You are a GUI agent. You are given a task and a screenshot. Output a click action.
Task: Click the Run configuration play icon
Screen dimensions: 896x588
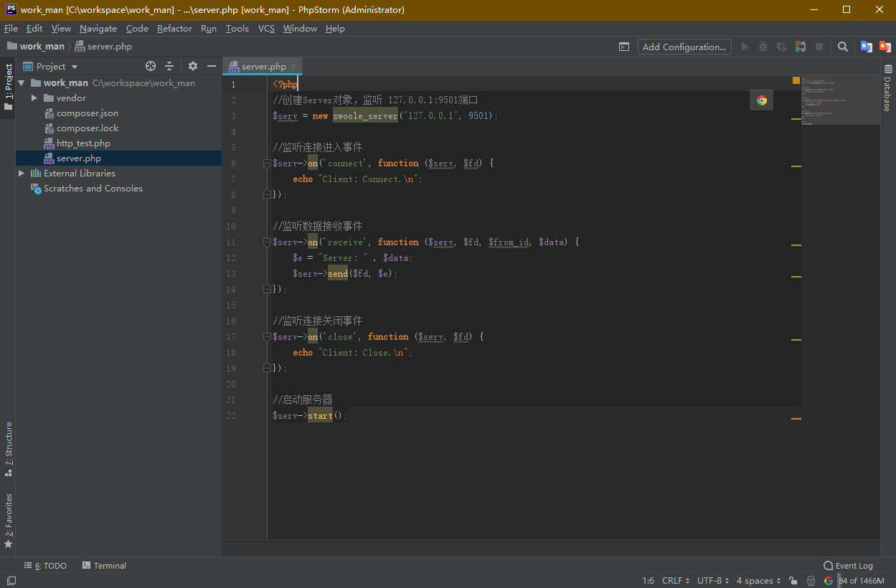[x=745, y=47]
